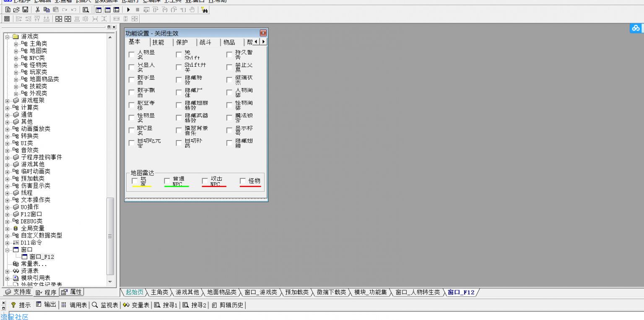Open the 起始页 document tab

coord(135,292)
